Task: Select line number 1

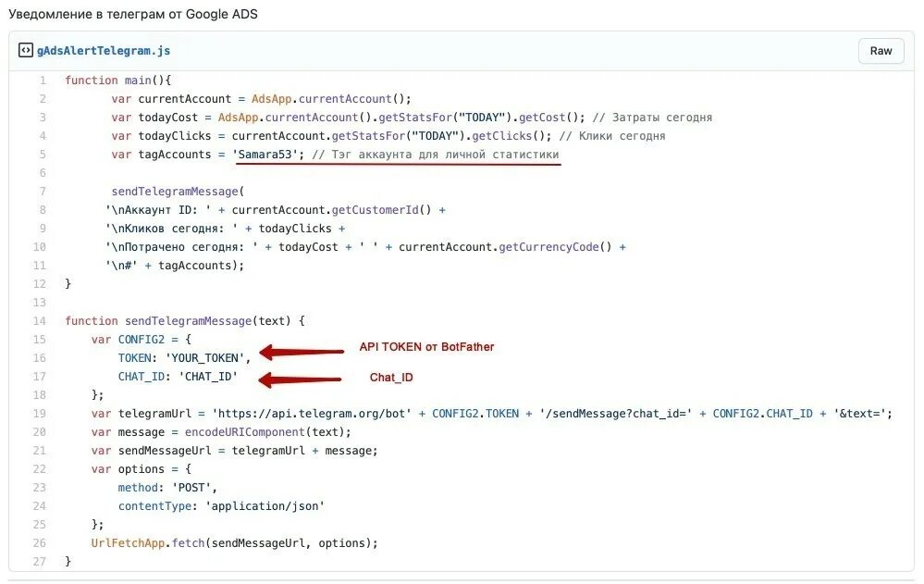Action: coord(43,81)
